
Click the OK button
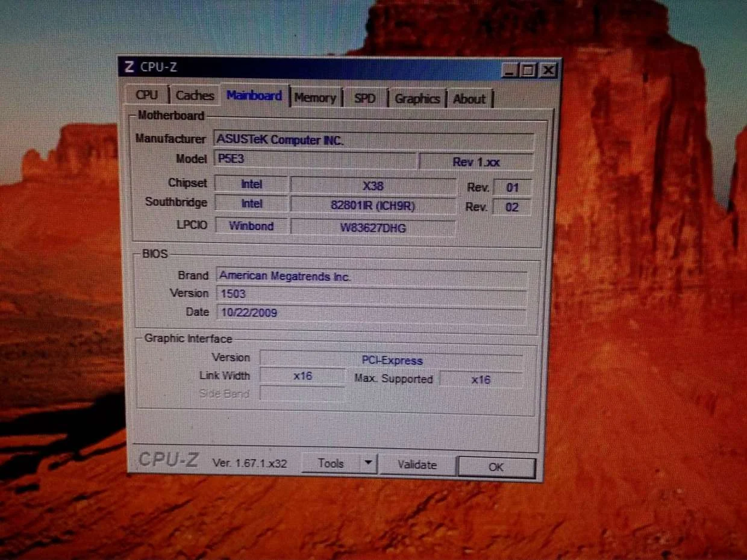[x=496, y=467]
